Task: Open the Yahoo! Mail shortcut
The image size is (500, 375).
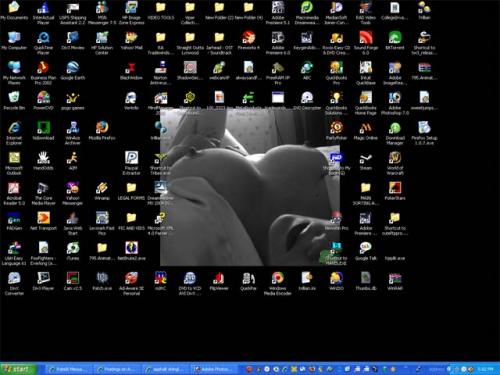Action: (x=131, y=41)
